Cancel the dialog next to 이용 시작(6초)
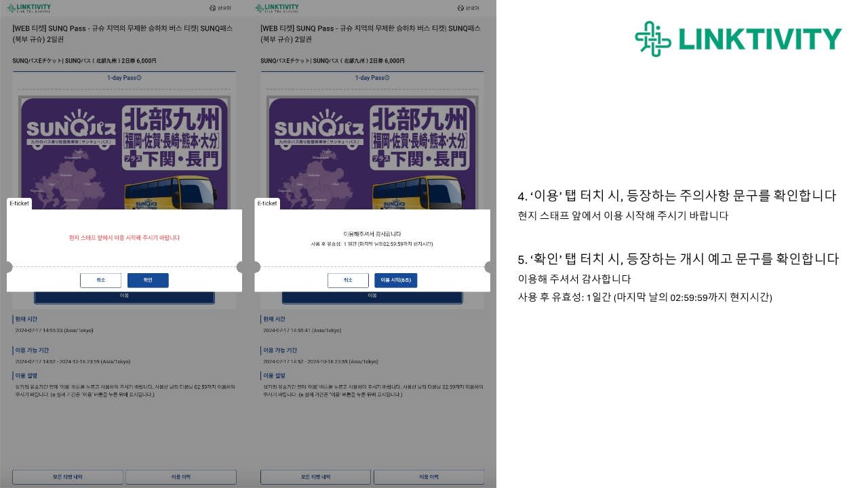The image size is (868, 488). coord(348,280)
